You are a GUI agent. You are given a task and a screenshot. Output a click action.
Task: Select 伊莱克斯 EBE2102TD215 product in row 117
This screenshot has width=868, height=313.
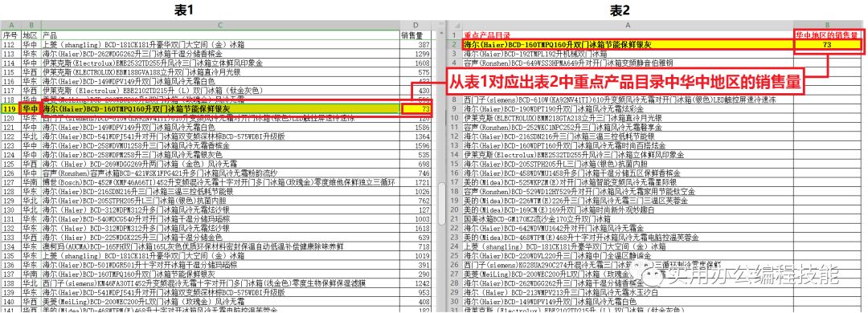(x=219, y=90)
